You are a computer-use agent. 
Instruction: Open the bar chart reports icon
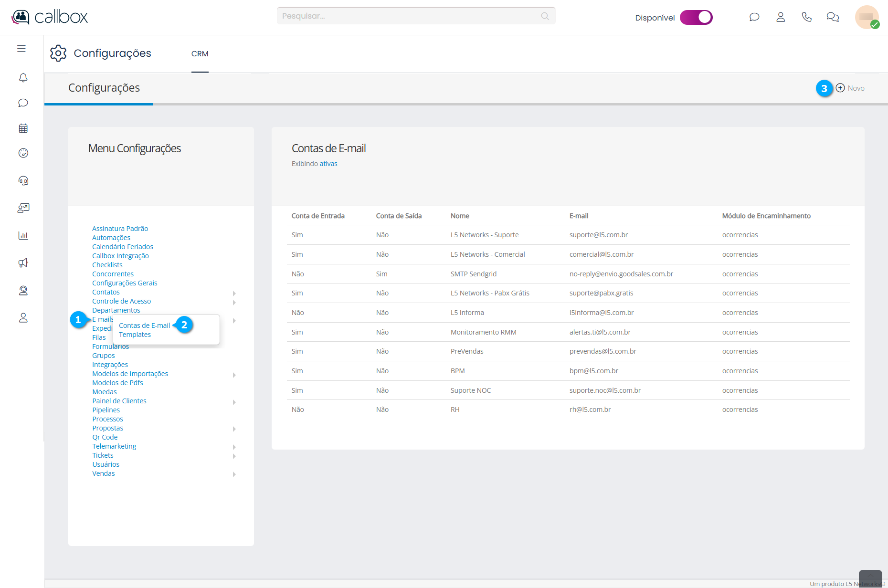tap(23, 235)
